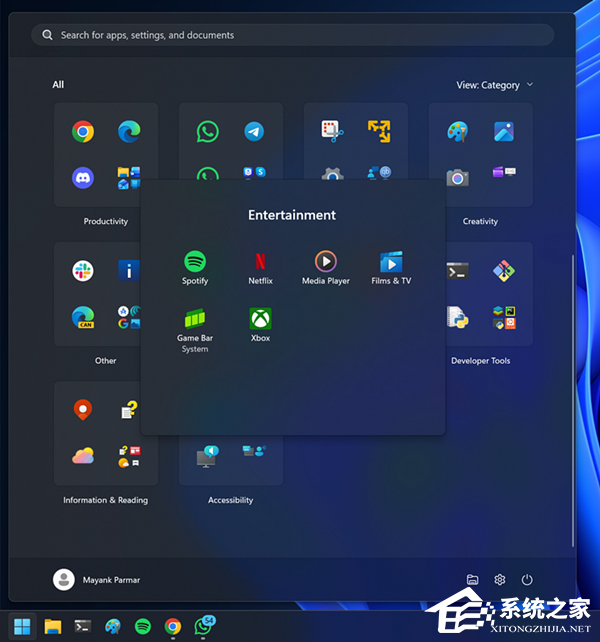Open the Paint app in Creativity
Screen dimensions: 600x642
pos(457,131)
